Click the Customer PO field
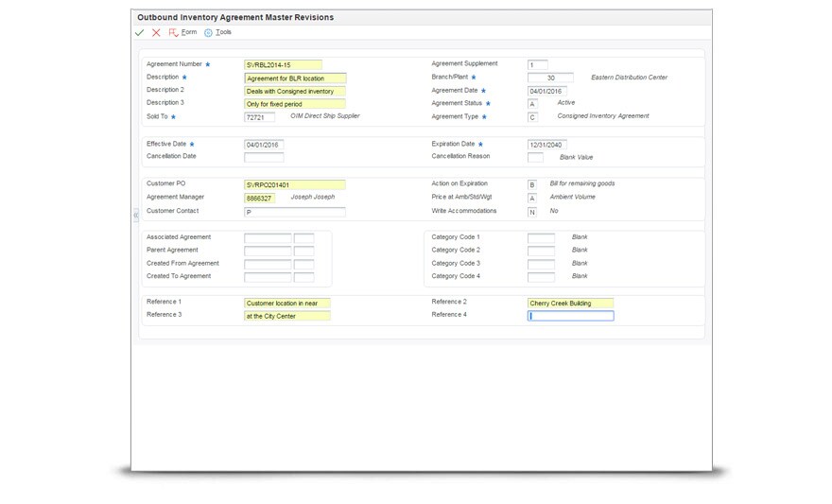 [x=295, y=184]
